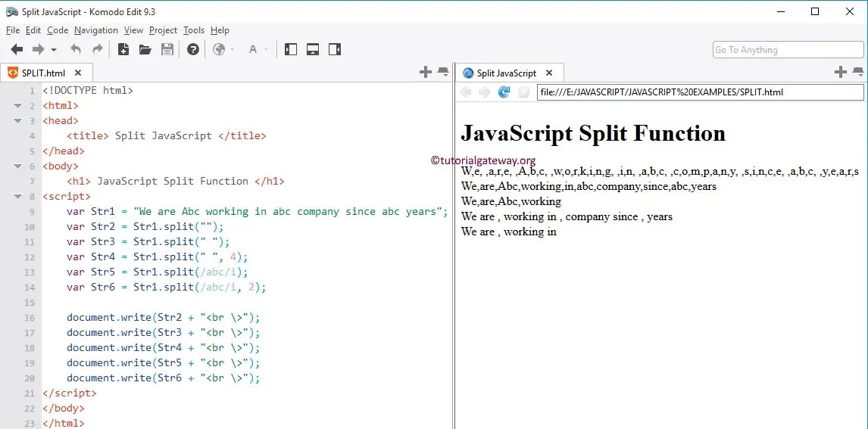Click the preview browser forward arrow
Viewport: 868px width, 429px height.
485,92
